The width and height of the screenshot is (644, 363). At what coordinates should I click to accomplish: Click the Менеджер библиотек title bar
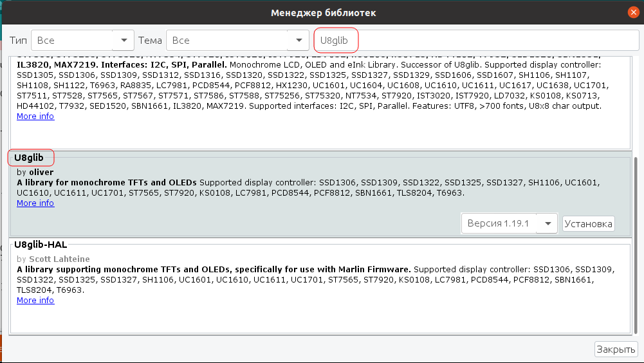(322, 12)
